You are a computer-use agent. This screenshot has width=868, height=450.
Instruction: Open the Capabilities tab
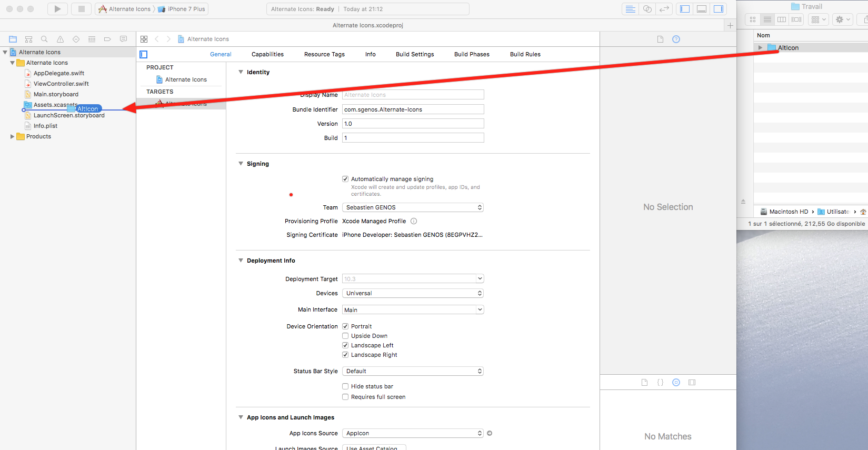[267, 54]
